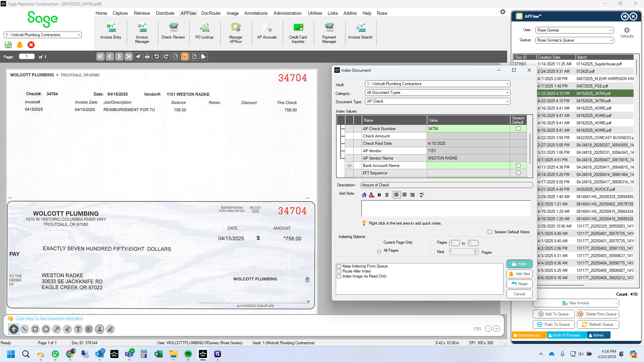Run spell check on the note

coord(422,195)
